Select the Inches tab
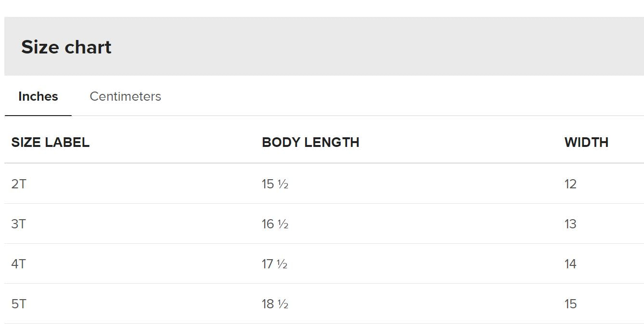644x329 pixels. coord(38,96)
